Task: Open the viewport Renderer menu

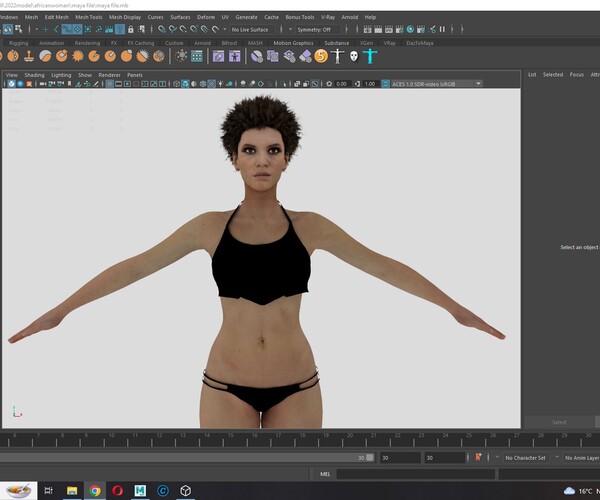Action: 109,75
